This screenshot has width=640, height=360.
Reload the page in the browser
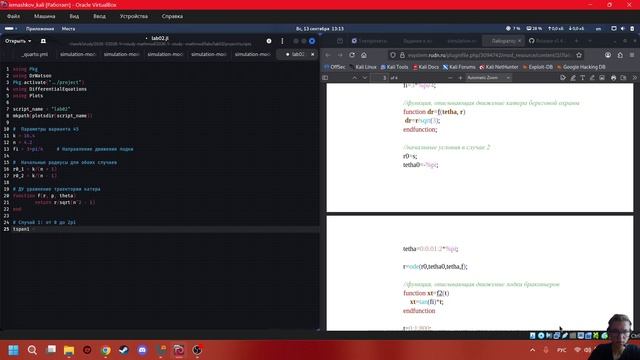352,55
